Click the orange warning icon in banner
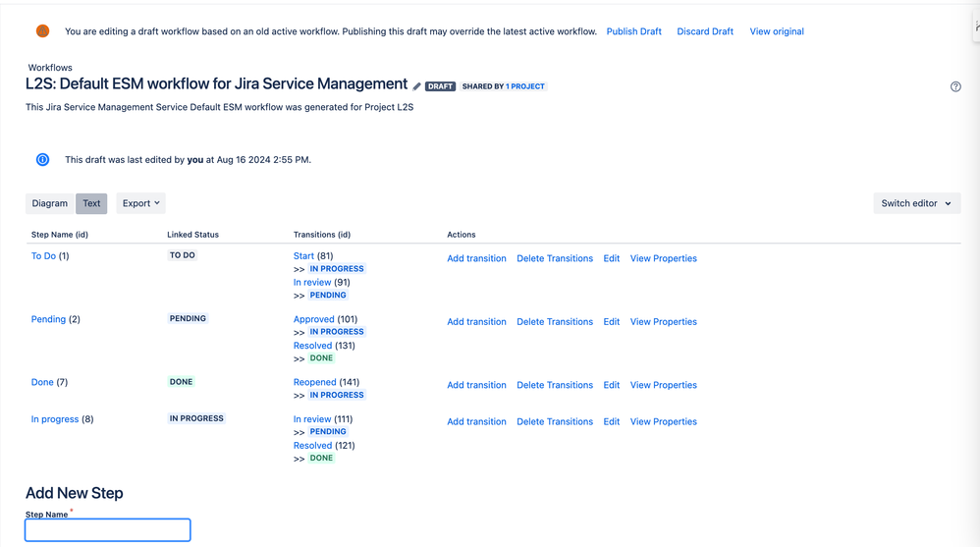Screen dimensions: 980x547 point(42,31)
